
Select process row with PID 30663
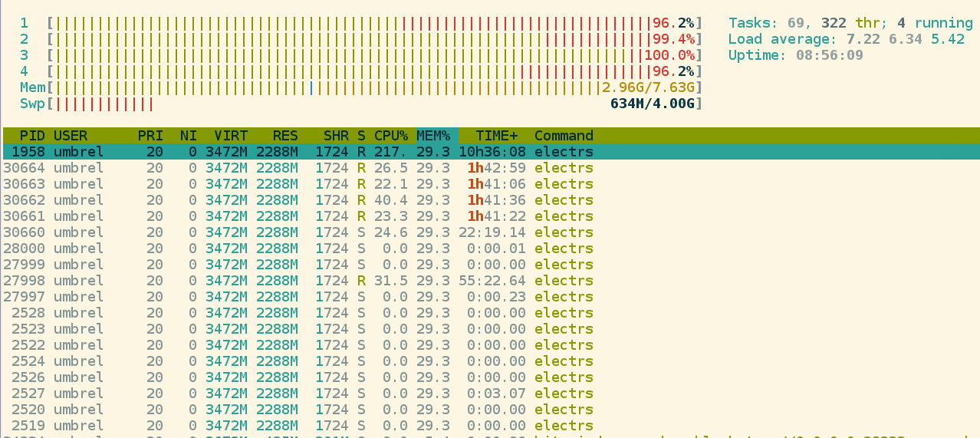[x=491, y=184]
